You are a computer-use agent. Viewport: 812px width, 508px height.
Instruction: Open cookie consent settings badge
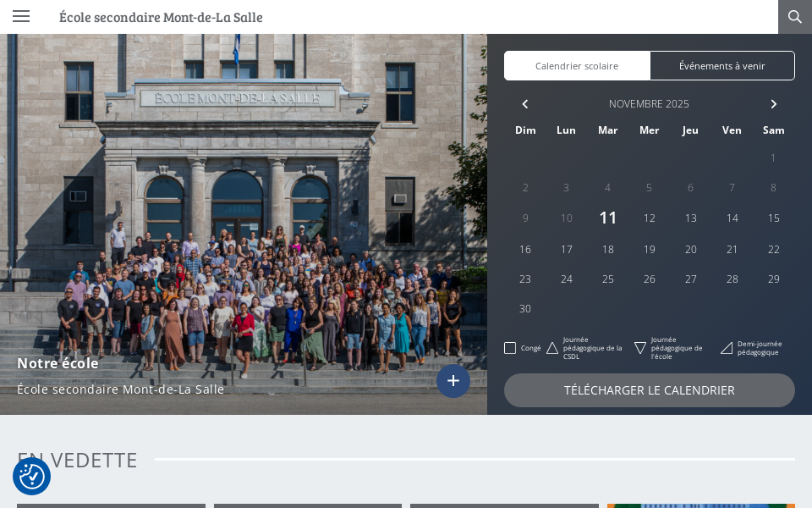coord(32,477)
